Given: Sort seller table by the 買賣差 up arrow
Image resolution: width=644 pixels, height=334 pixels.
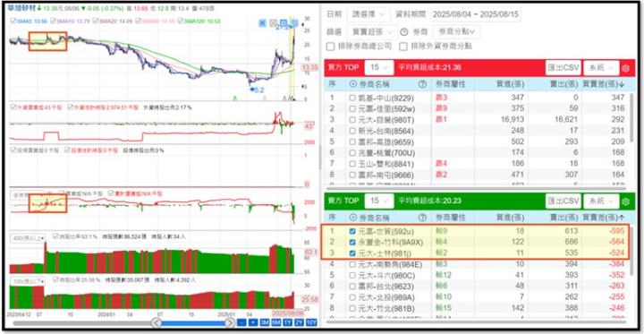Looking at the screenshot, I should 621,218.
